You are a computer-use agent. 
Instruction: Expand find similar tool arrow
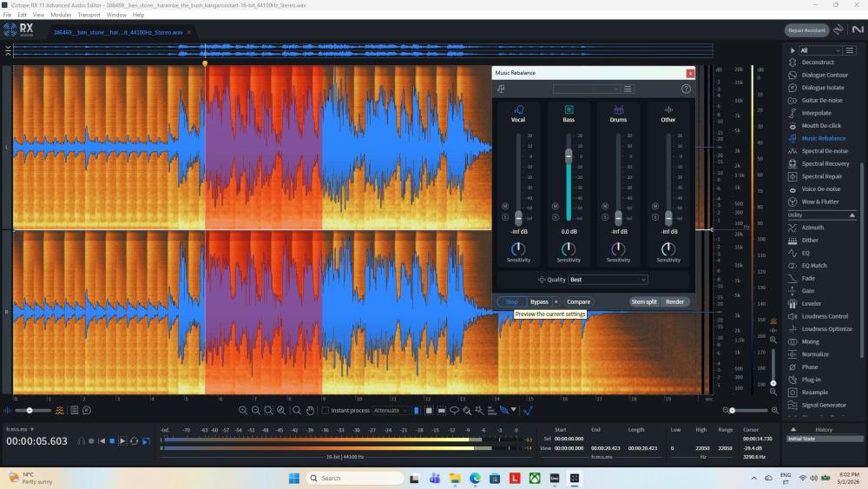(x=514, y=410)
